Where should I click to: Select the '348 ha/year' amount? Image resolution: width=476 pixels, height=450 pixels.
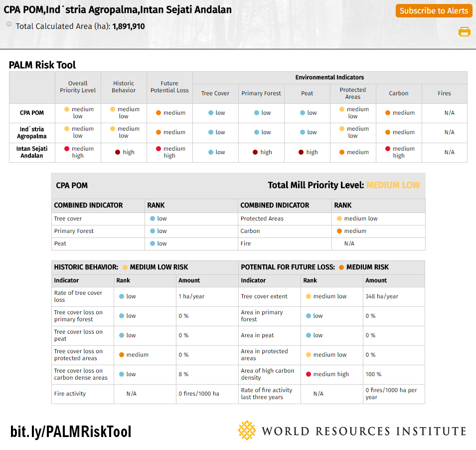pos(382,296)
